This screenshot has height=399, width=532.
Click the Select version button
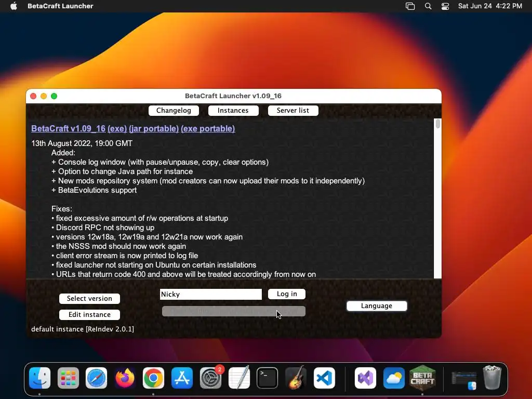(89, 299)
